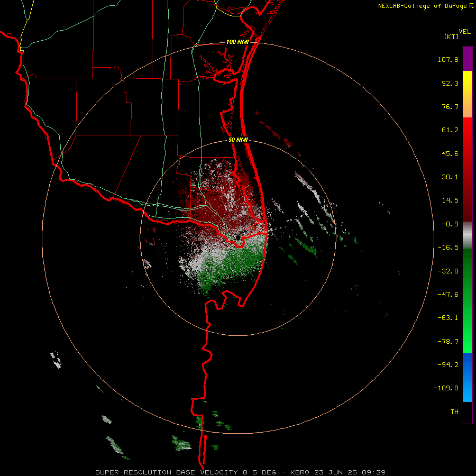Pick the purple segment of the color bar
This screenshot has height=476, width=476.
tap(467, 59)
